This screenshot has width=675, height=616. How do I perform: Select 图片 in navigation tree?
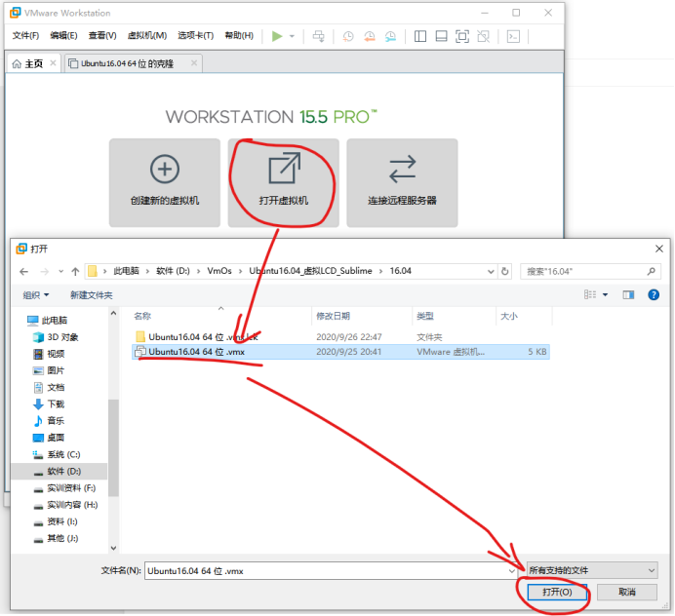point(48,370)
